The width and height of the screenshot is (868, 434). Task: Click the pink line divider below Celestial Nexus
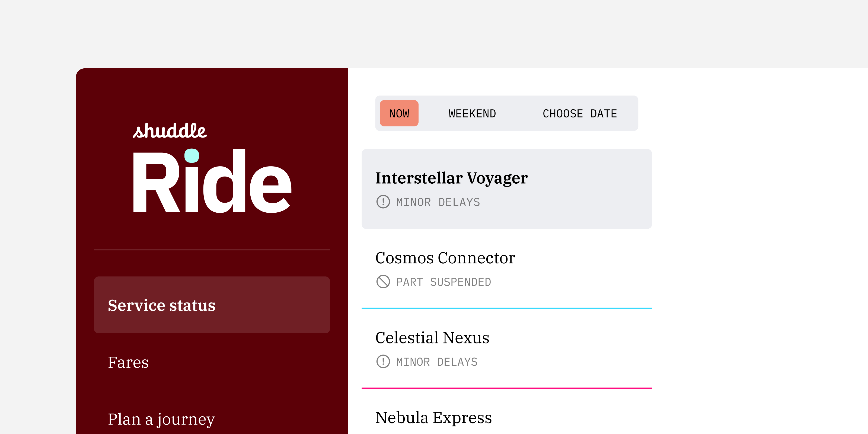pyautogui.click(x=506, y=388)
